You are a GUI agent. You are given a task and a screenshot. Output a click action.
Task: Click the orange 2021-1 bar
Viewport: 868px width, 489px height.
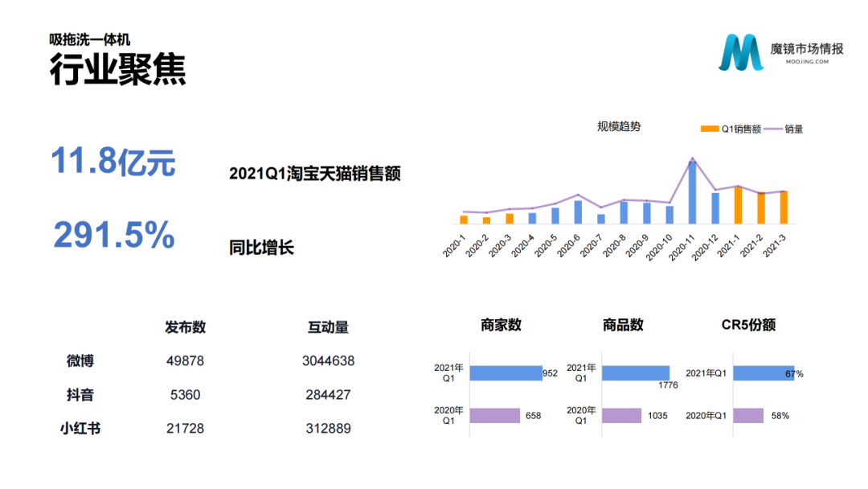738,205
